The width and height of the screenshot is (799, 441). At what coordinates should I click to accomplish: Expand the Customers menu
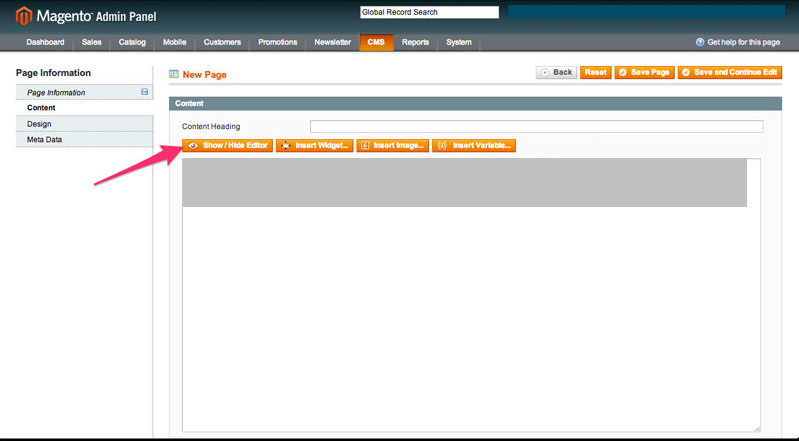click(222, 42)
